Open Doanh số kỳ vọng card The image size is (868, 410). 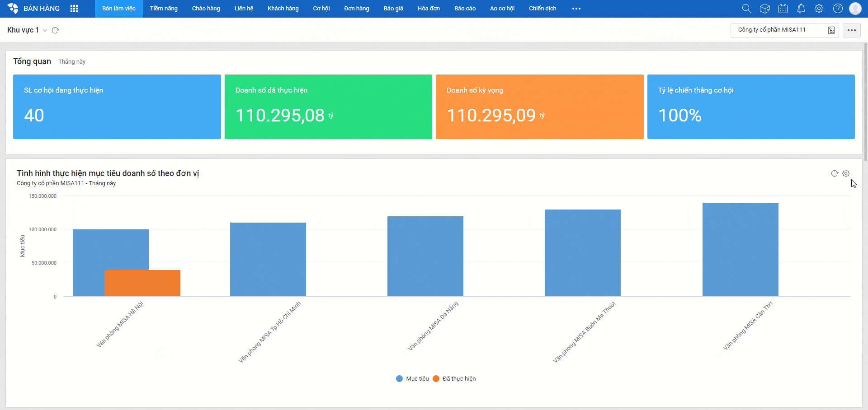click(x=540, y=107)
